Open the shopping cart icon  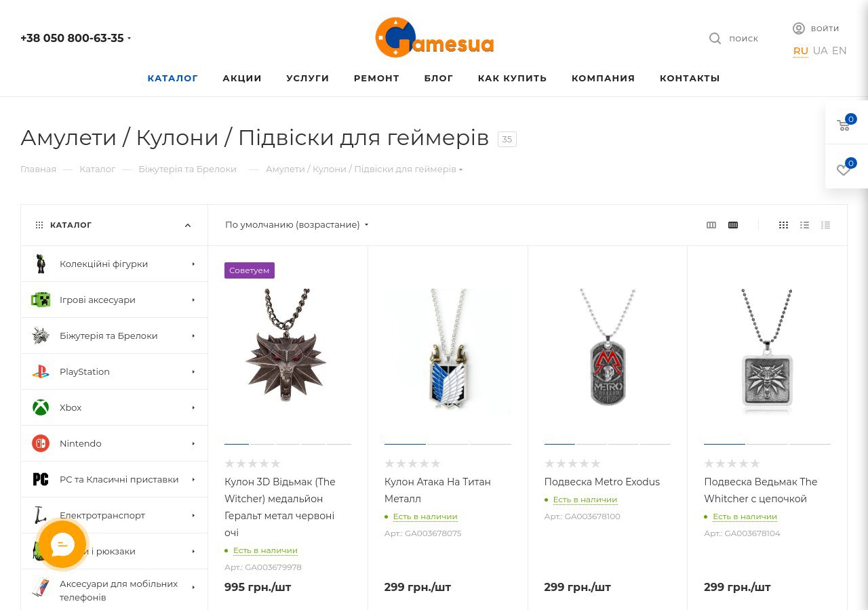844,125
